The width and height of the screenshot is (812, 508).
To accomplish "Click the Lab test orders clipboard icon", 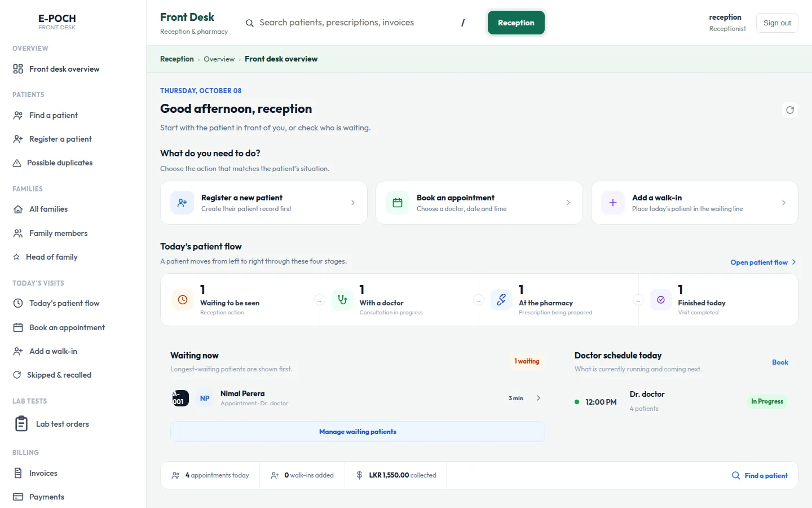I will coord(21,424).
